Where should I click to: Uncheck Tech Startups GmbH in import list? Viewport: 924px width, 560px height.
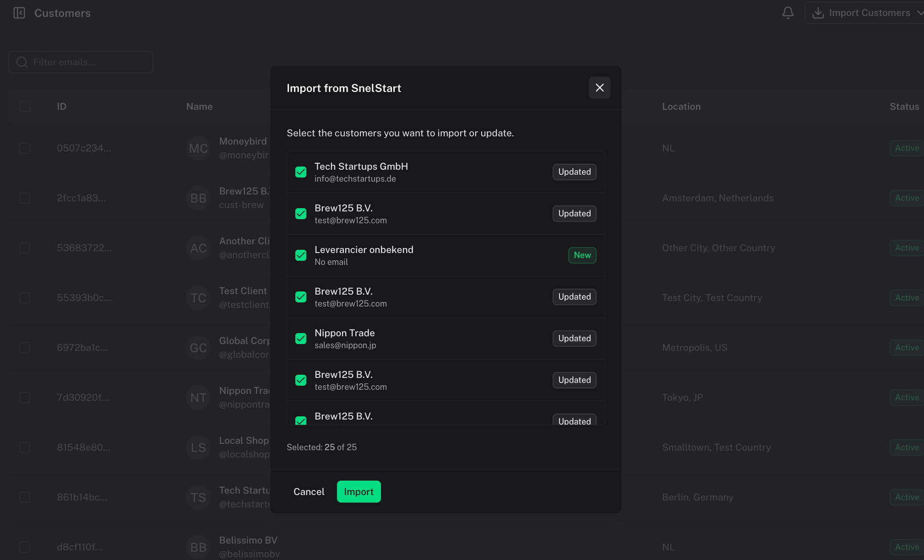pyautogui.click(x=301, y=172)
